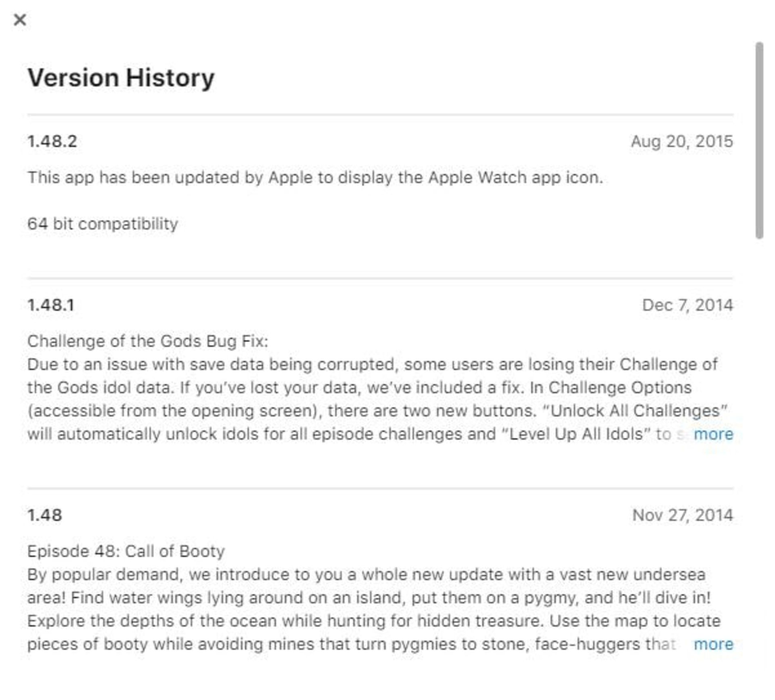This screenshot has height=700, width=775.
Task: Select the 1.48.2 version number
Action: click(x=52, y=142)
